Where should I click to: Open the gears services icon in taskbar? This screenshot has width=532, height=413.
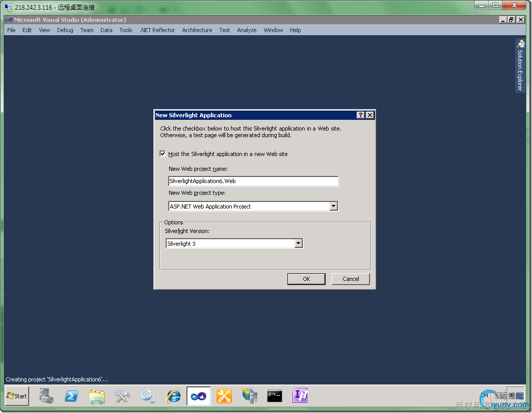tap(148, 396)
